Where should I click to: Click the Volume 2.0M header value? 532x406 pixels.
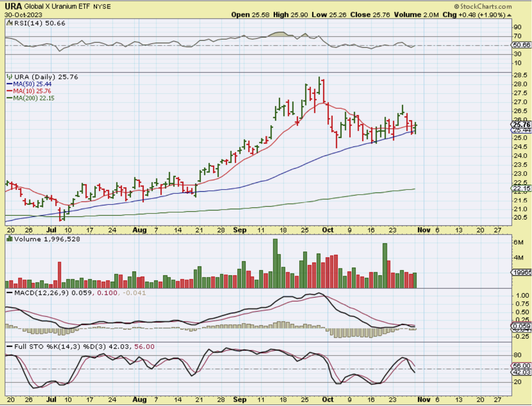[416, 15]
